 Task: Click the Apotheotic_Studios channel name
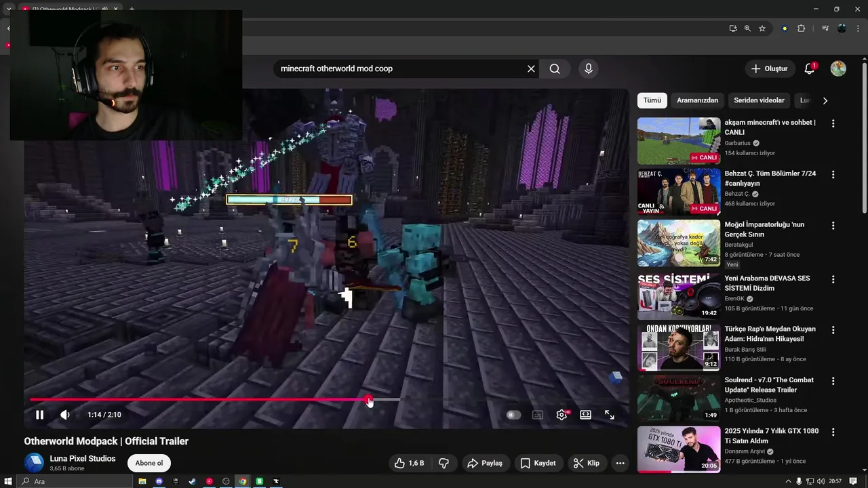[x=749, y=400]
